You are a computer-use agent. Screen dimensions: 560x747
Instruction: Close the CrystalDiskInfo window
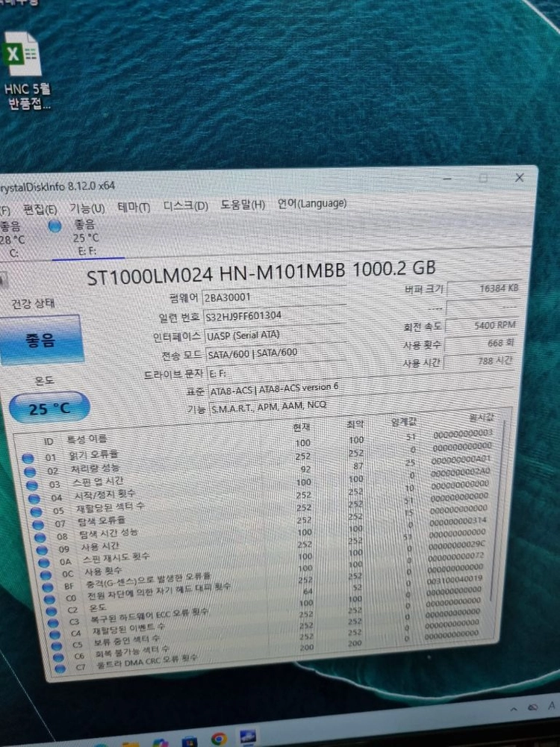point(520,178)
